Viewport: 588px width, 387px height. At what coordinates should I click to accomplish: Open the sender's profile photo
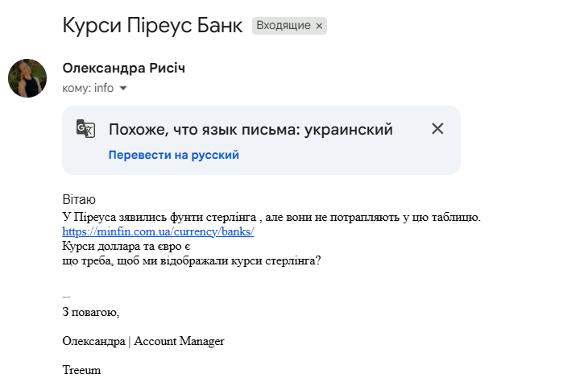[x=27, y=78]
